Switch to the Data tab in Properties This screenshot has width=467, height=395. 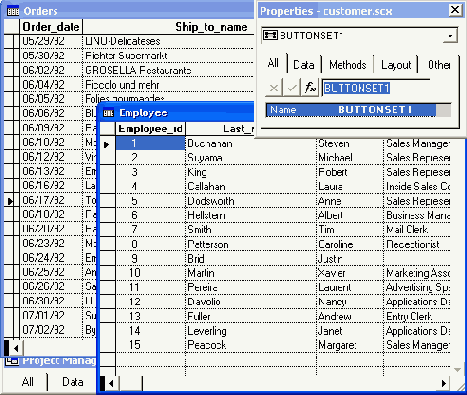[304, 65]
